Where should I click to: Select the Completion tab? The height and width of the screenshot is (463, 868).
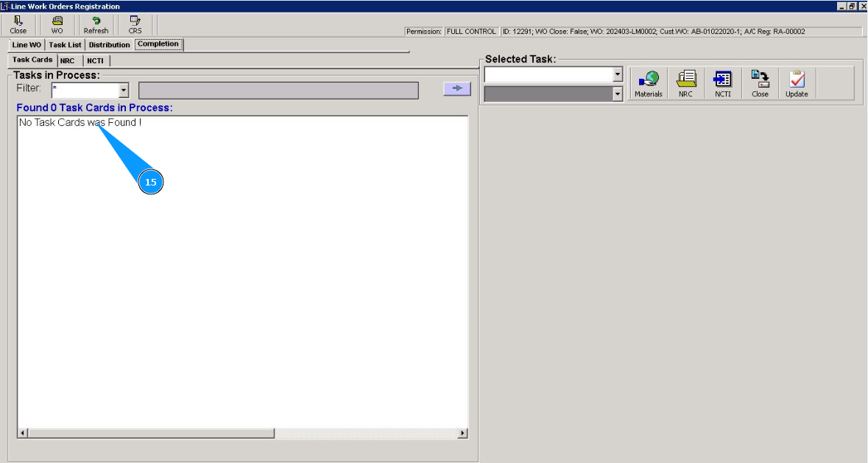click(158, 44)
